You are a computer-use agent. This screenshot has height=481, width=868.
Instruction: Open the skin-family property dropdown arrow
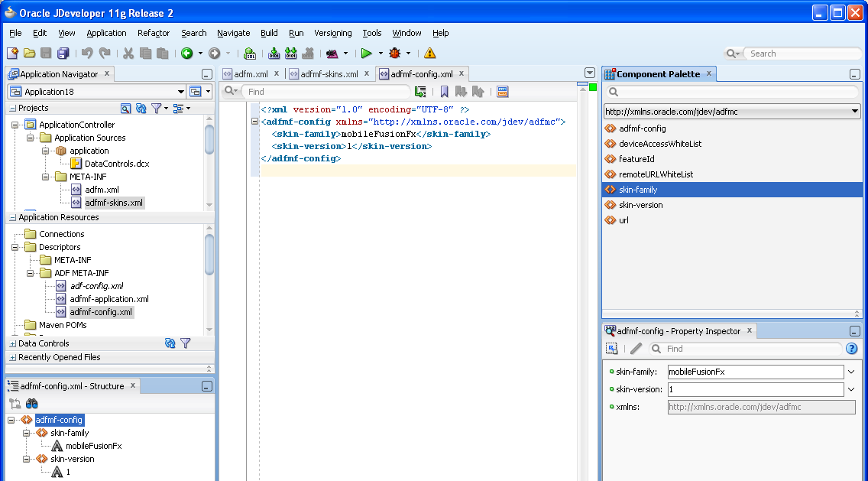851,372
